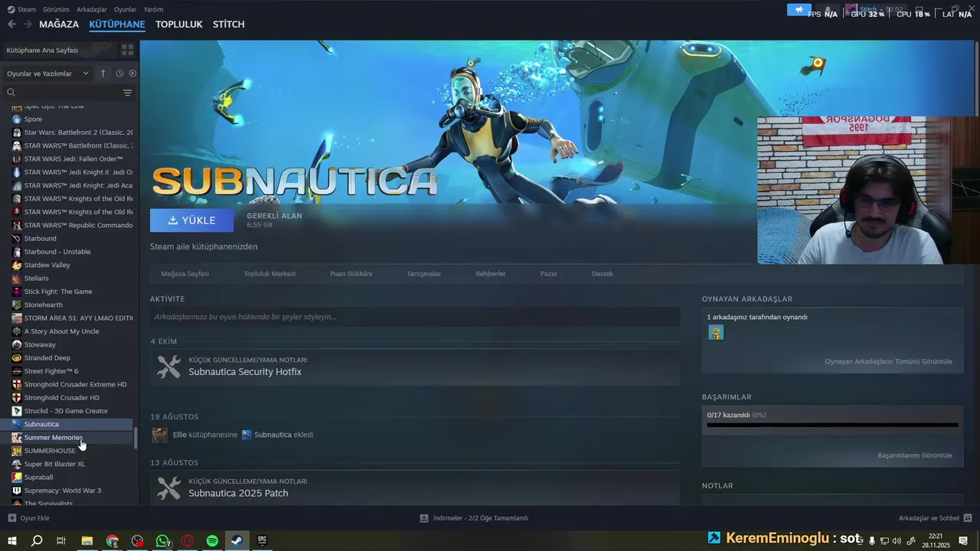Click Ellie's avatar in activity feed
The image size is (980, 551).
[159, 435]
